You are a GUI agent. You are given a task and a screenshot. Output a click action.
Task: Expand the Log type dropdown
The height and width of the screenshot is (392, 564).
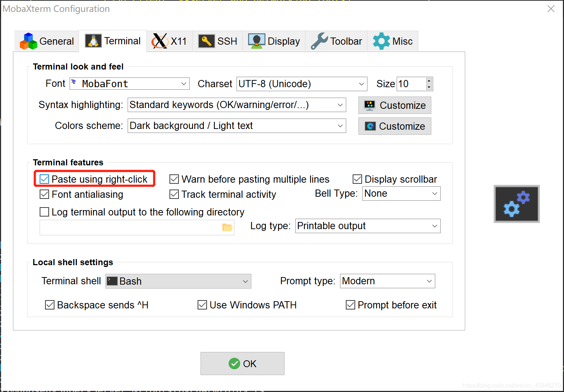[368, 226]
